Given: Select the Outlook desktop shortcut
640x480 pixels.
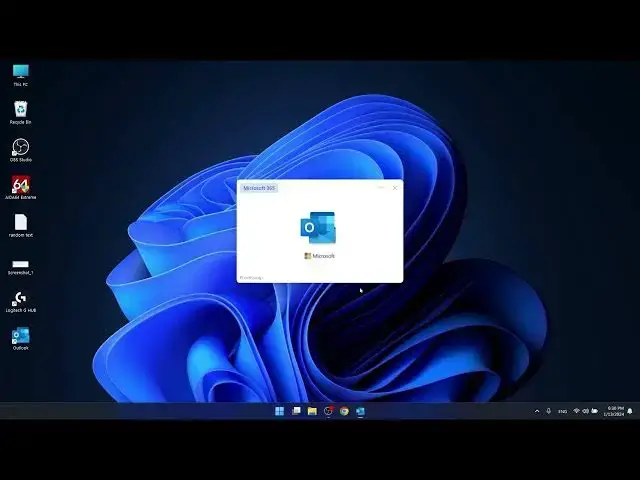Looking at the screenshot, I should pos(20,339).
